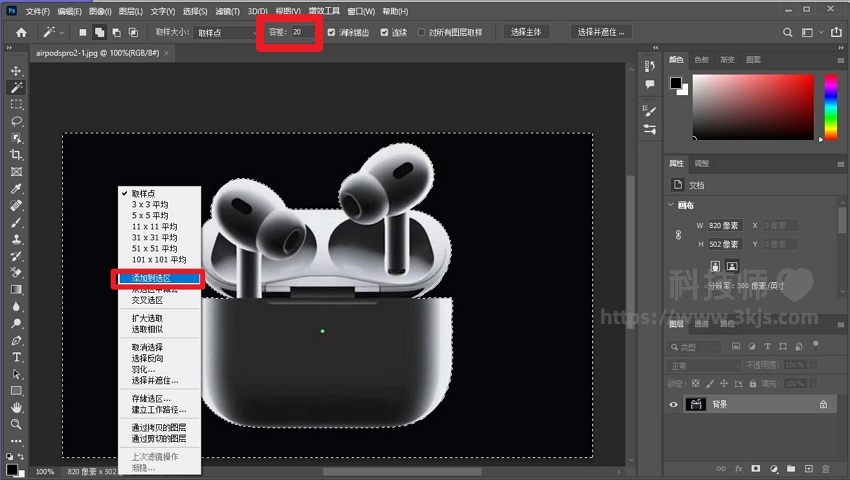The height and width of the screenshot is (480, 850).
Task: Select the Rectangle shape tool
Action: (16, 391)
